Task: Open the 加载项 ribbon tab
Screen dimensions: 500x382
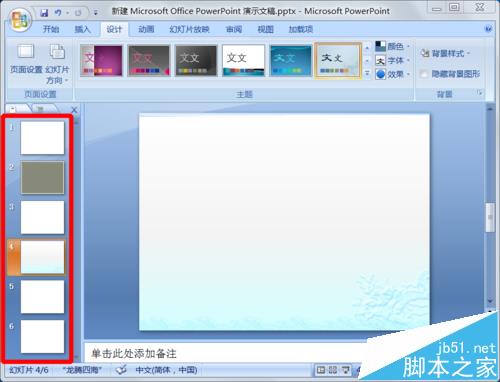Action: [301, 29]
